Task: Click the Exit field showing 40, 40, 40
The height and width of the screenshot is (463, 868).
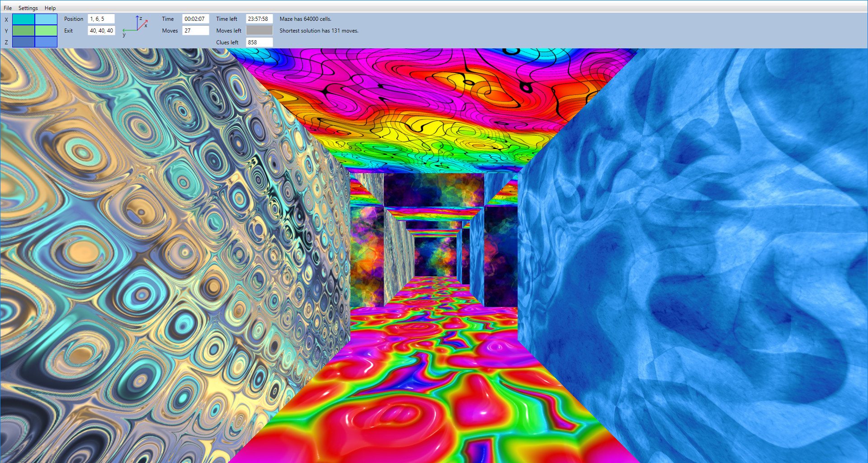Action: 101,30
